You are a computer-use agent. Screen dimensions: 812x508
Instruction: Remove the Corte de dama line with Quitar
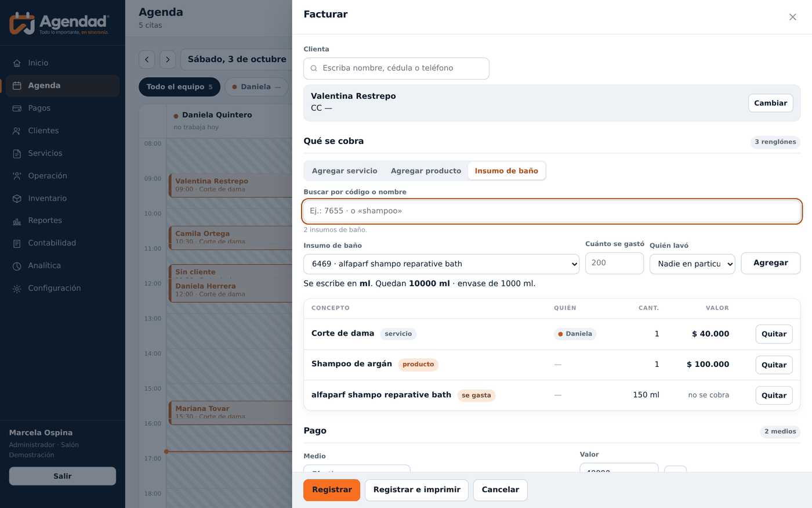(774, 334)
